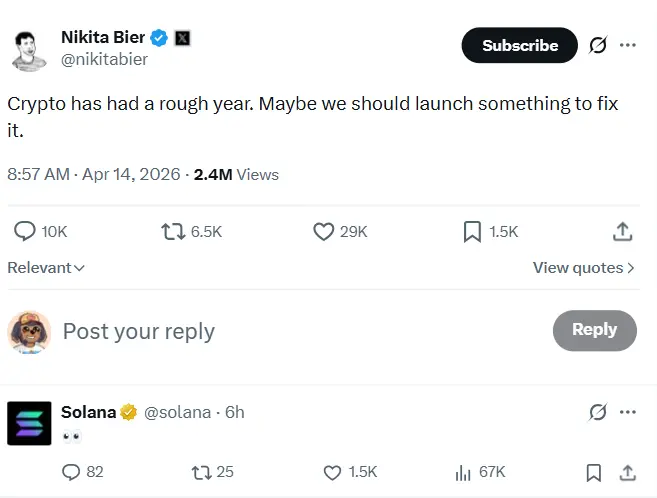Click the @nikitabier handle
Image resolution: width=657 pixels, height=498 pixels.
(x=104, y=59)
